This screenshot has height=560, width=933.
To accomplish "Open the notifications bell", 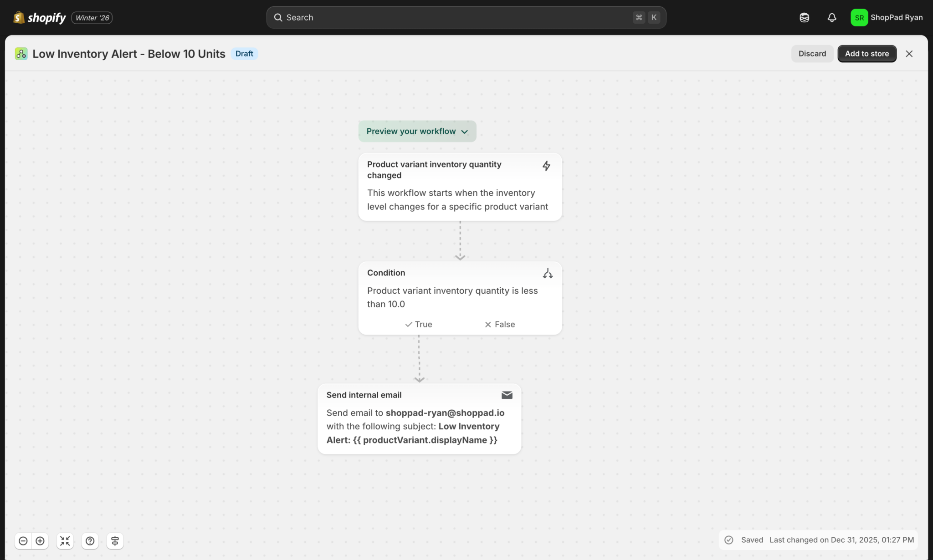I will 831,18.
